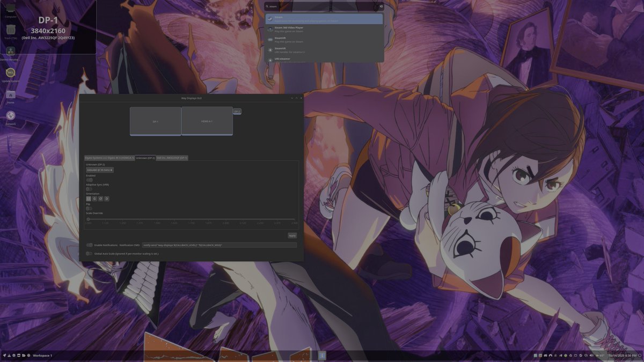Toggle the Flip switch
The width and height of the screenshot is (644, 362).
click(x=89, y=208)
